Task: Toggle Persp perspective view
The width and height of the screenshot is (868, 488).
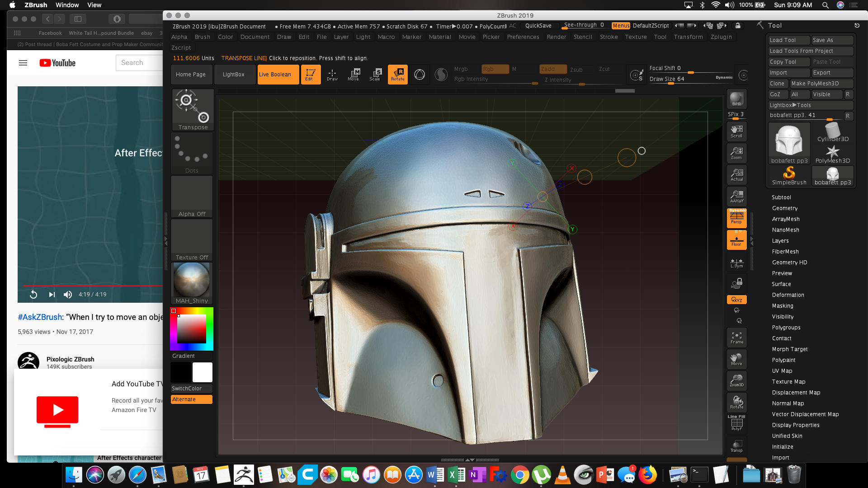Action: [736, 217]
